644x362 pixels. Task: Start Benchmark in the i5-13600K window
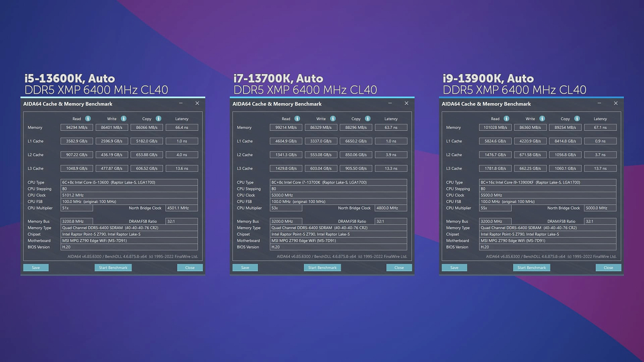113,268
